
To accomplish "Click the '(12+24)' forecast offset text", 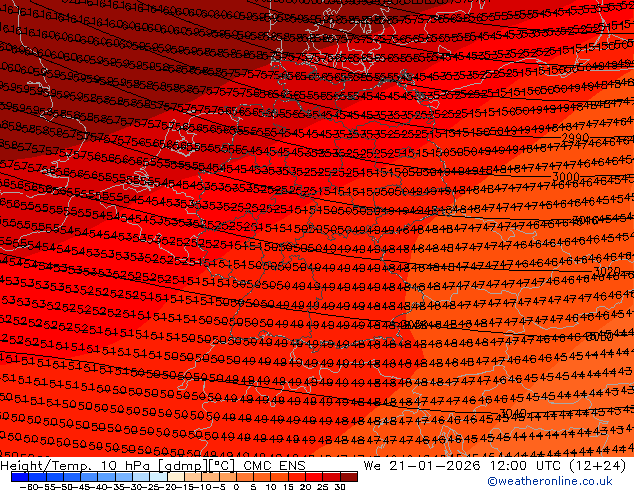I will coord(598,466).
